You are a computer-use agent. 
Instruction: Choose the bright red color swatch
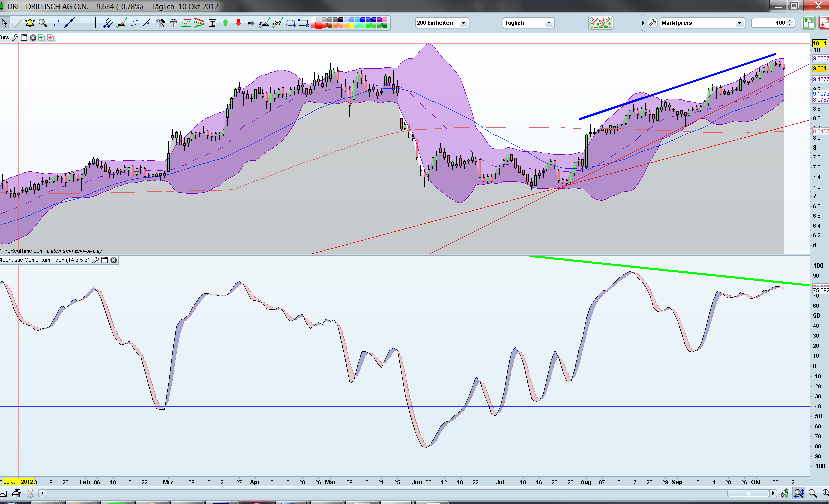pos(318,25)
